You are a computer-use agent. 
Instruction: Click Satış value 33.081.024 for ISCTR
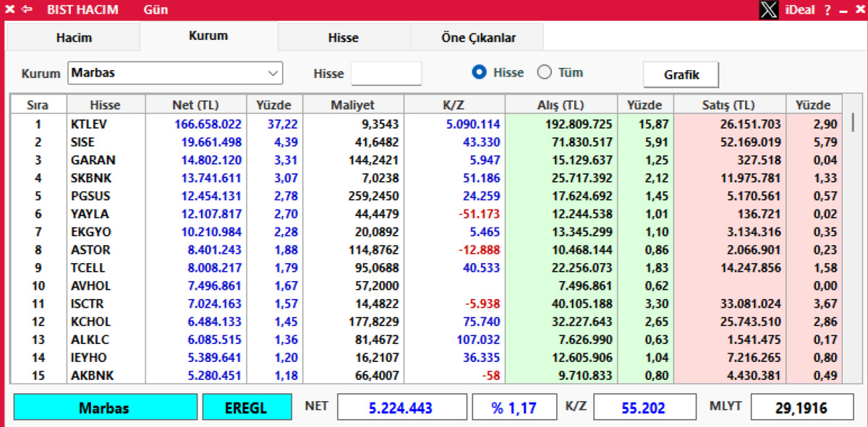coord(751,303)
